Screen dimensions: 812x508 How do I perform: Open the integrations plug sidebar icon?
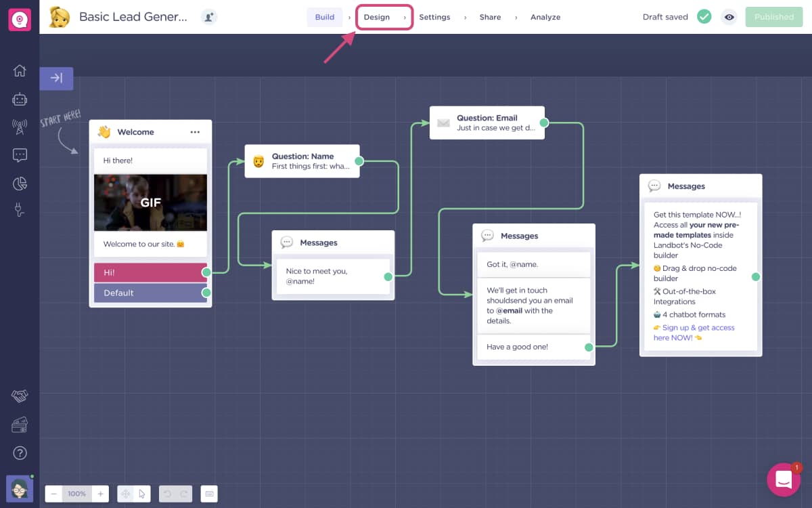pyautogui.click(x=20, y=211)
